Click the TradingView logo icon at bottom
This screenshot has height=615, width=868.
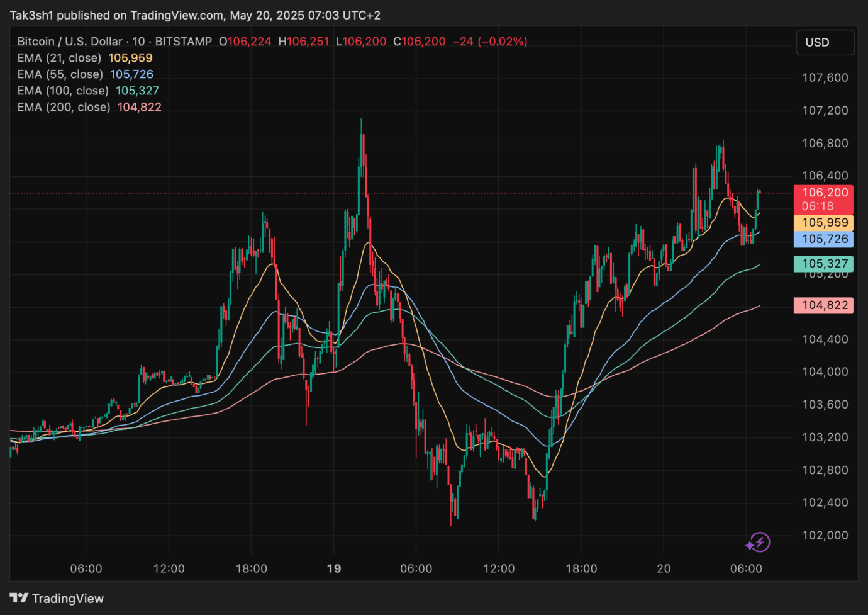19,598
